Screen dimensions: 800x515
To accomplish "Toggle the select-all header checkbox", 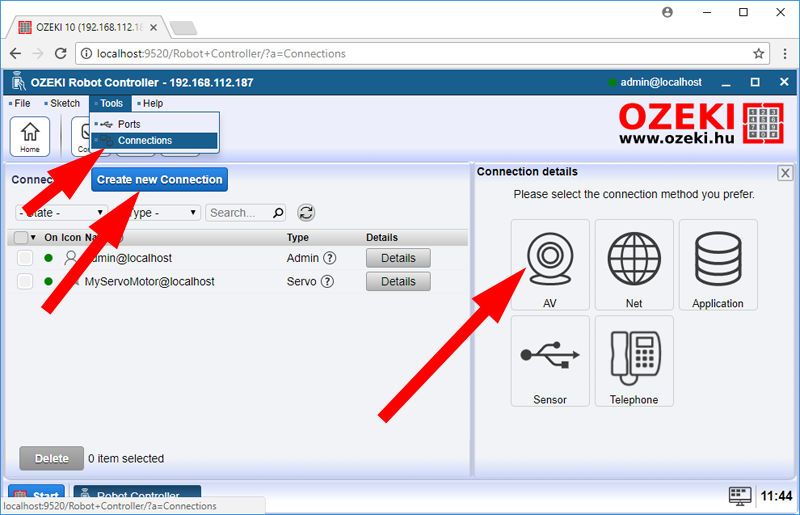I will pos(21,237).
